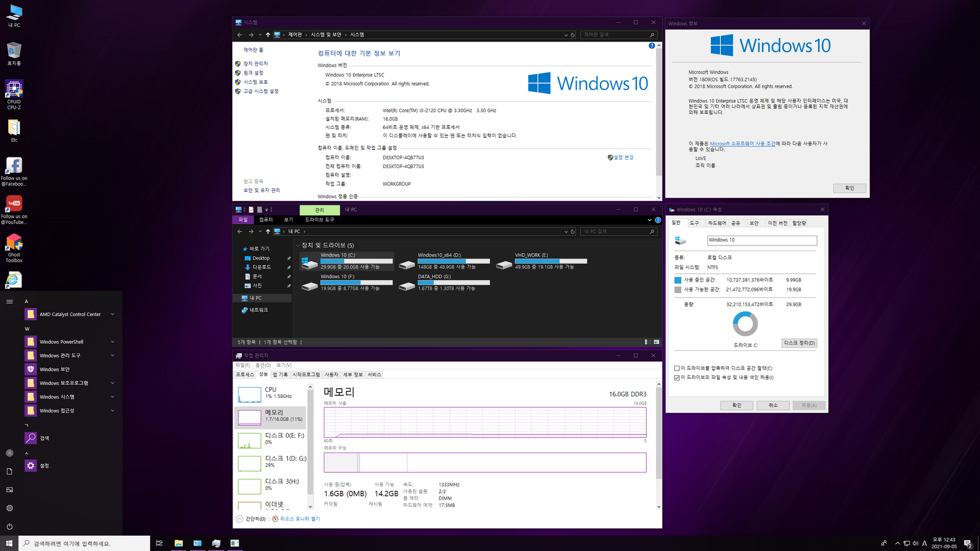Screen dimensions: 980x551
Task: Open the Recycle Bin desktop icon
Action: click(x=14, y=54)
